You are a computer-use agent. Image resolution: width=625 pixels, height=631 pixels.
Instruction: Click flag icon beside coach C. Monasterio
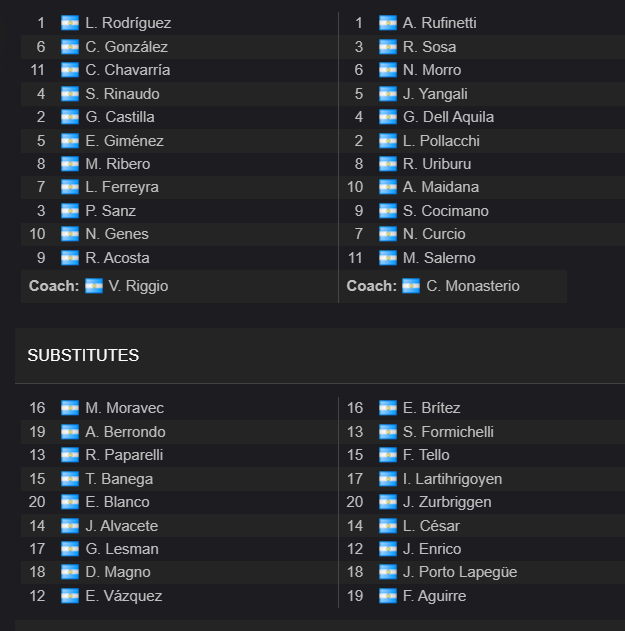(411, 286)
